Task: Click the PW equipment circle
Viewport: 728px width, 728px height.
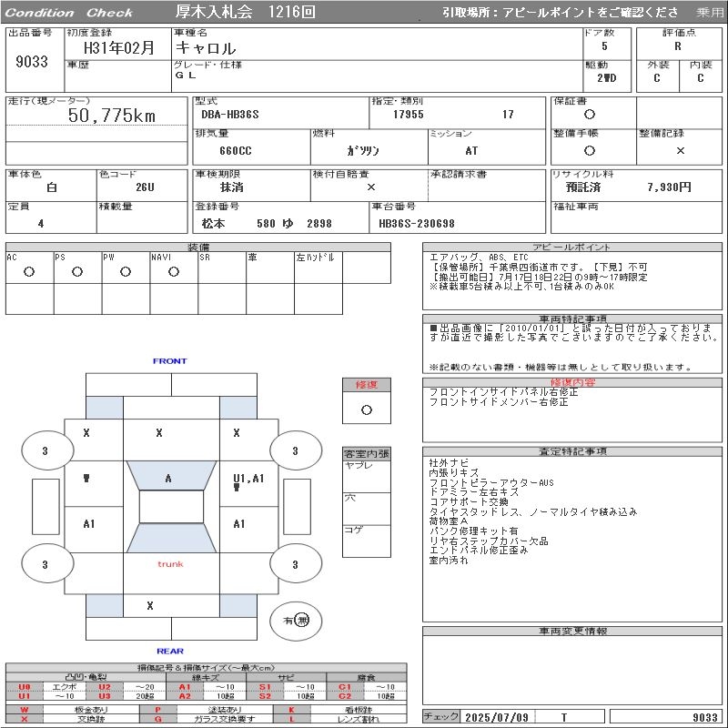Action: [126, 271]
